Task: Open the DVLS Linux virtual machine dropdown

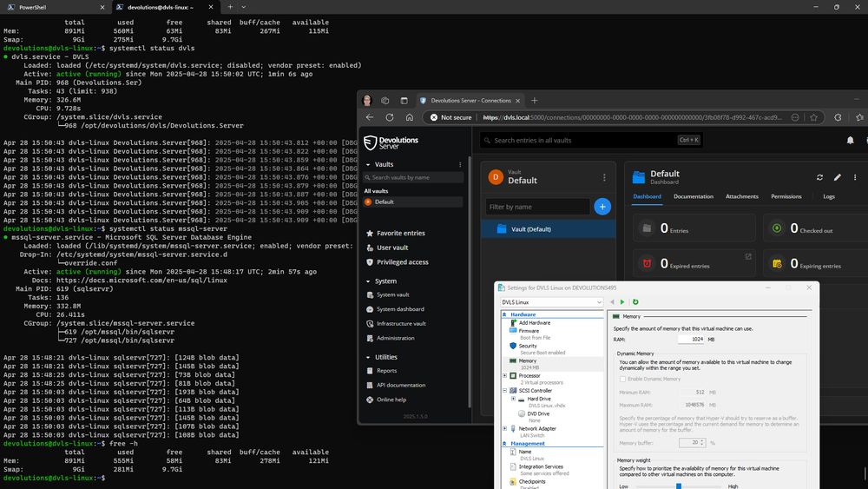Action: tap(551, 302)
